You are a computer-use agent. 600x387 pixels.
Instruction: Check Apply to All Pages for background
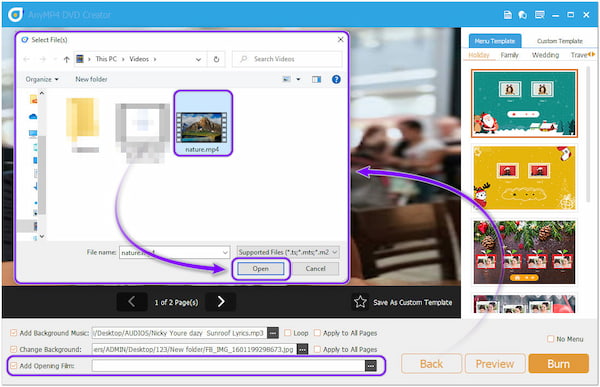[317, 349]
